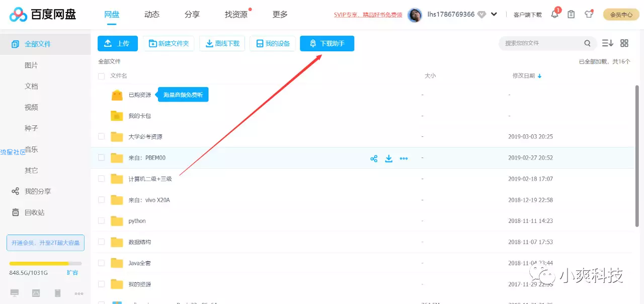Image resolution: width=644 pixels, height=304 pixels.
Task: Check the box for 计算机二级+三级
Action: pyautogui.click(x=102, y=179)
